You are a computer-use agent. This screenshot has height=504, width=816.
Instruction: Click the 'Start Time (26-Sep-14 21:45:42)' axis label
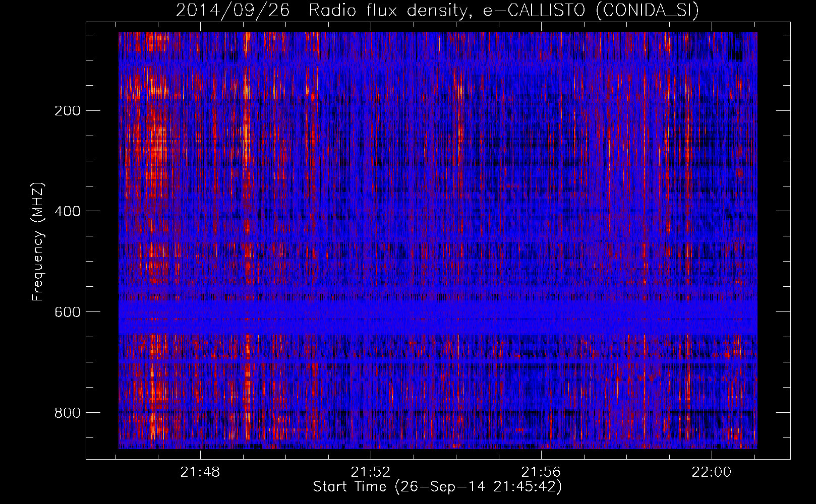tap(437, 487)
